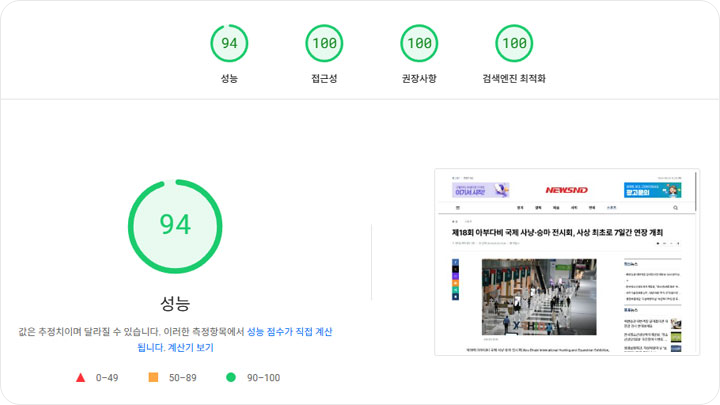
Task: Click the large 94 performance gauge
Action: [x=175, y=226]
